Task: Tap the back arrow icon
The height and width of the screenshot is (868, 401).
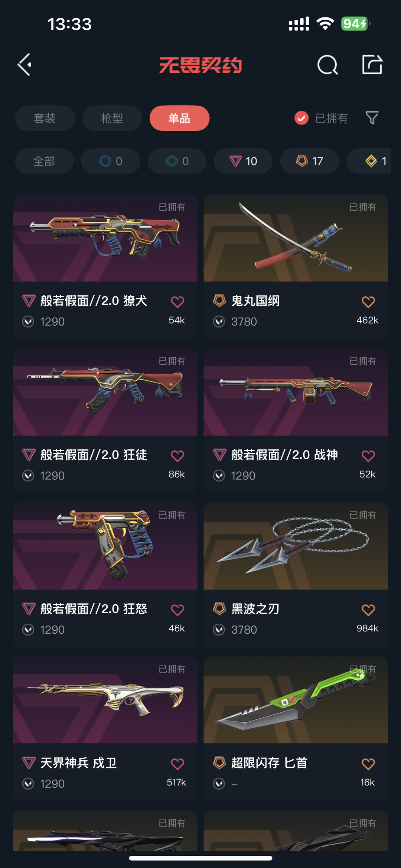Action: [25, 65]
